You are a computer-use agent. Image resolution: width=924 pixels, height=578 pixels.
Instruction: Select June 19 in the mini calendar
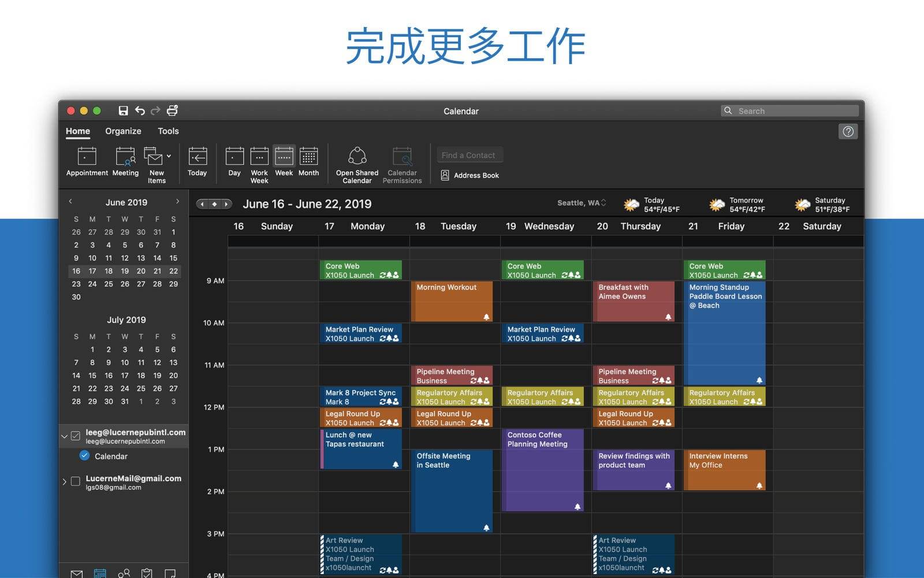point(125,271)
